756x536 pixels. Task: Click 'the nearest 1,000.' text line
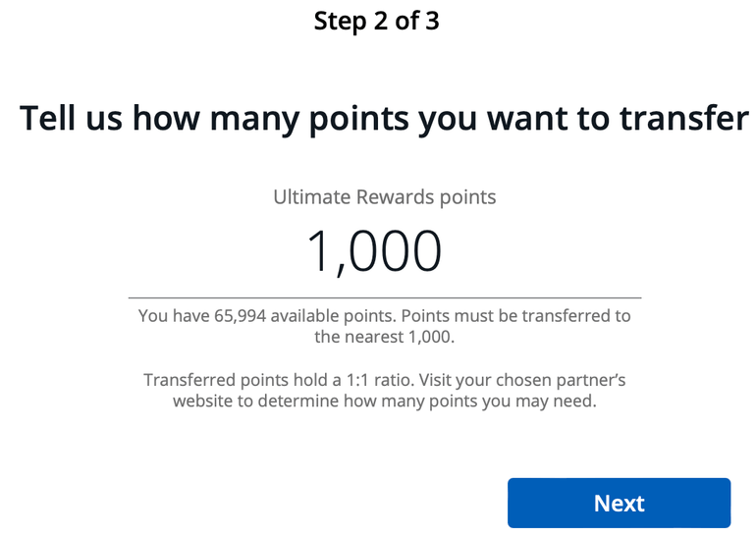(384, 337)
